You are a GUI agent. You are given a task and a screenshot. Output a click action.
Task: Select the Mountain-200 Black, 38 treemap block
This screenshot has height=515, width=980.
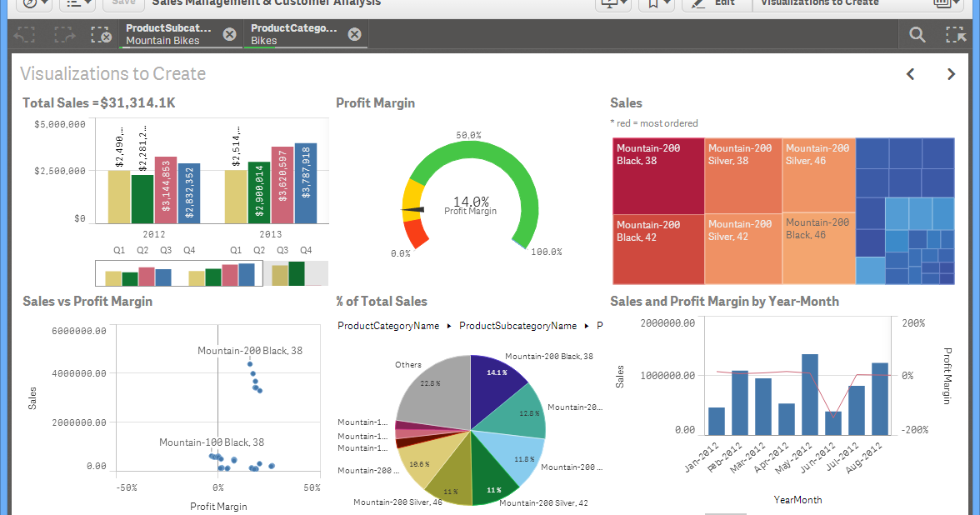click(658, 175)
